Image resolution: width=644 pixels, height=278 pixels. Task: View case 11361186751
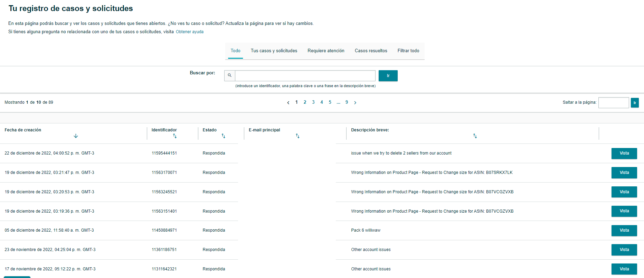click(624, 250)
